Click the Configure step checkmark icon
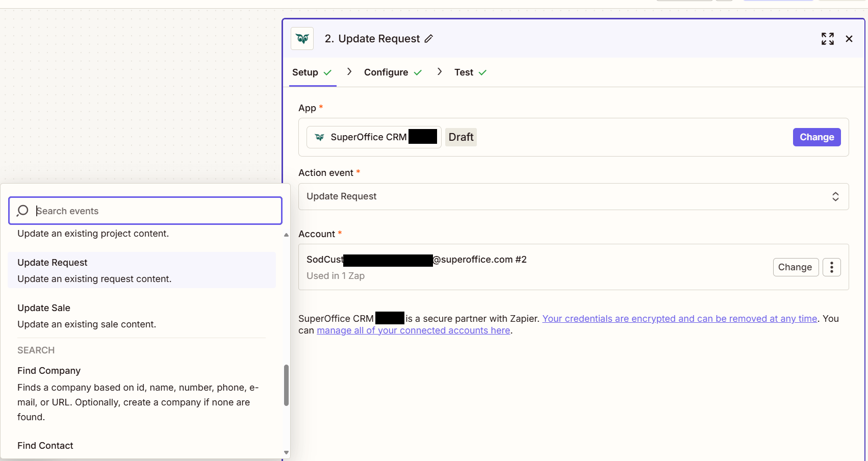868x461 pixels. pyautogui.click(x=419, y=72)
